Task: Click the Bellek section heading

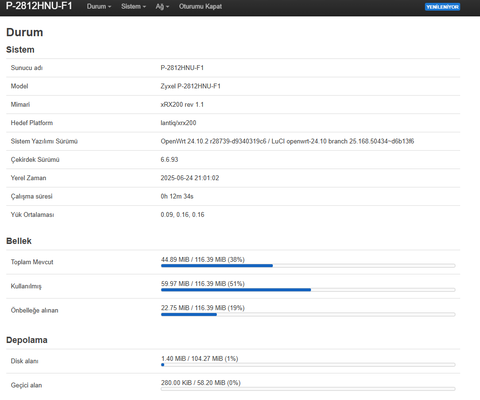Action: [x=19, y=241]
